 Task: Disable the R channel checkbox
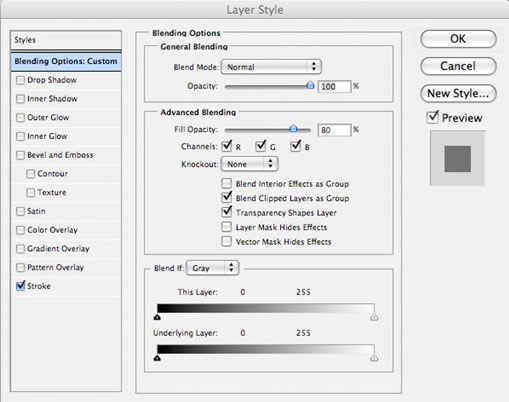(x=227, y=146)
